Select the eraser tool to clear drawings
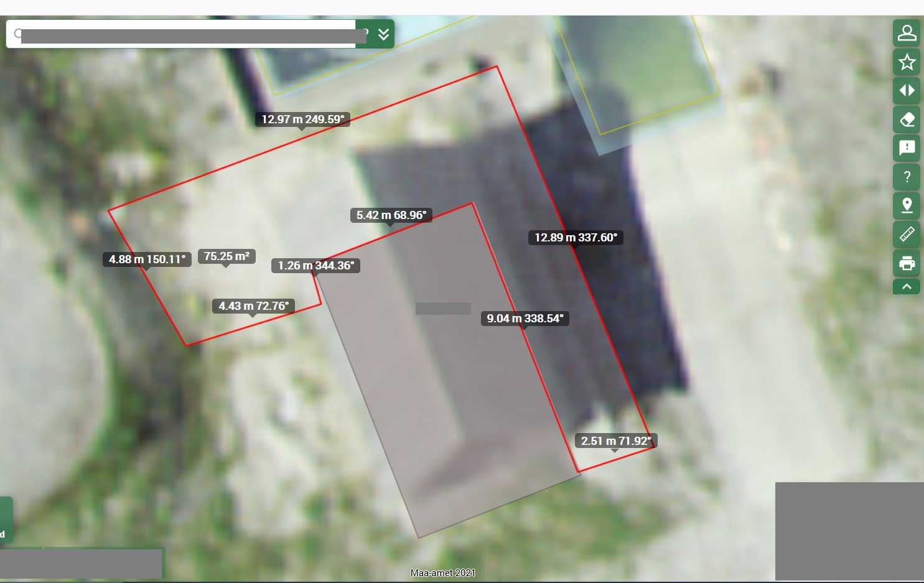The image size is (924, 583). 907,119
